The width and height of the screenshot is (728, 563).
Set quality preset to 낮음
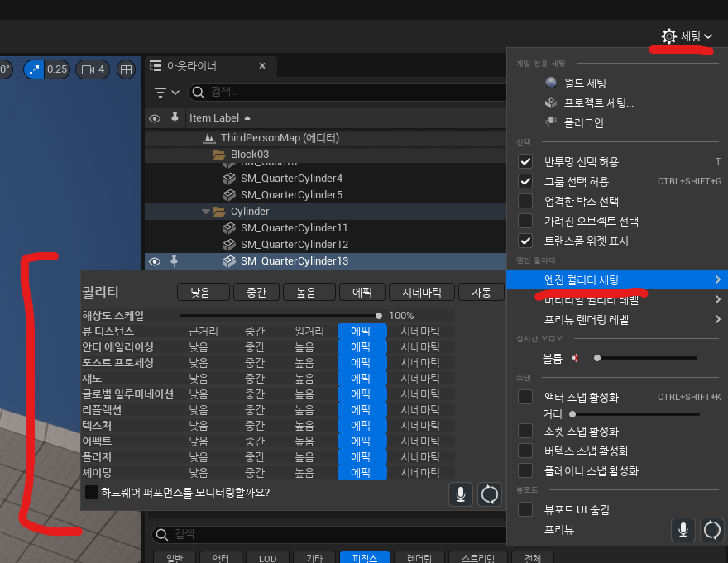coord(203,292)
